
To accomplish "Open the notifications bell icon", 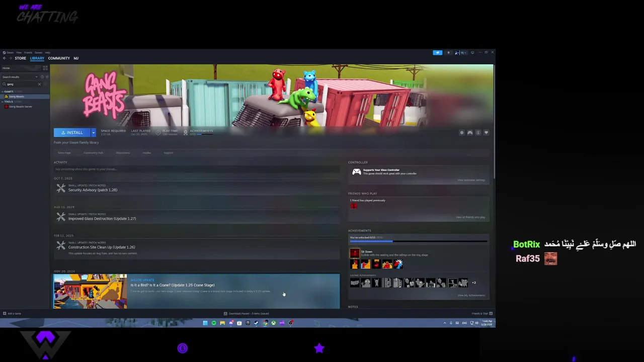I will click(448, 52).
